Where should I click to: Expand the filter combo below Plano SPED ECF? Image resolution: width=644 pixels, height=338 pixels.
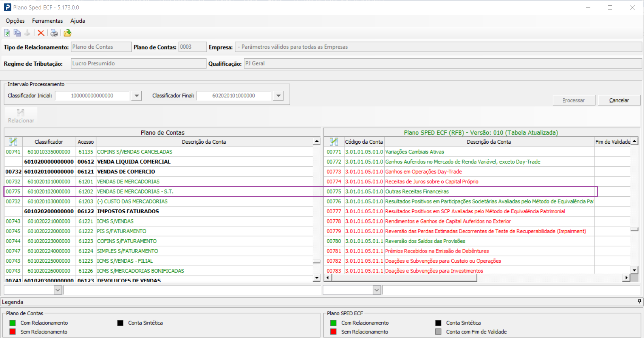[x=376, y=290]
